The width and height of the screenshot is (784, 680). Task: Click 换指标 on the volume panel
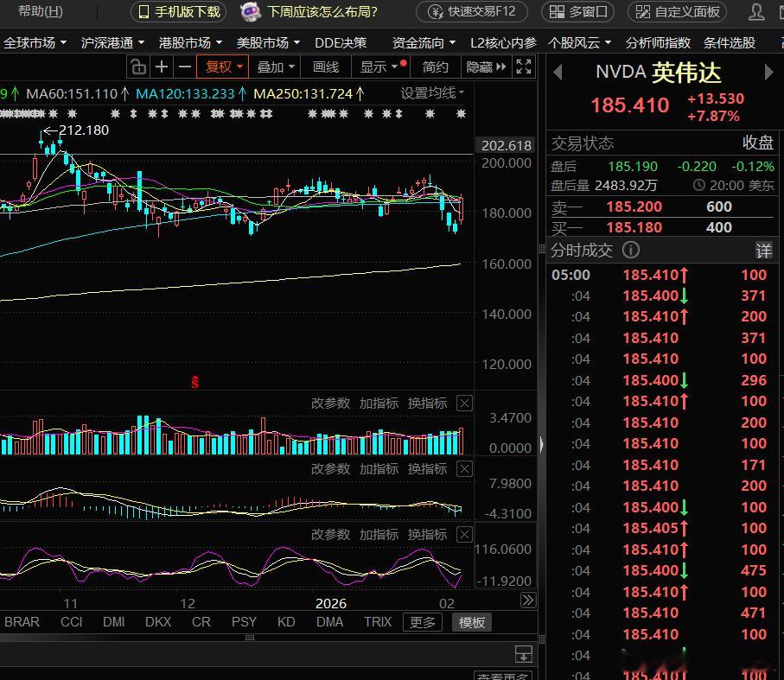[427, 404]
